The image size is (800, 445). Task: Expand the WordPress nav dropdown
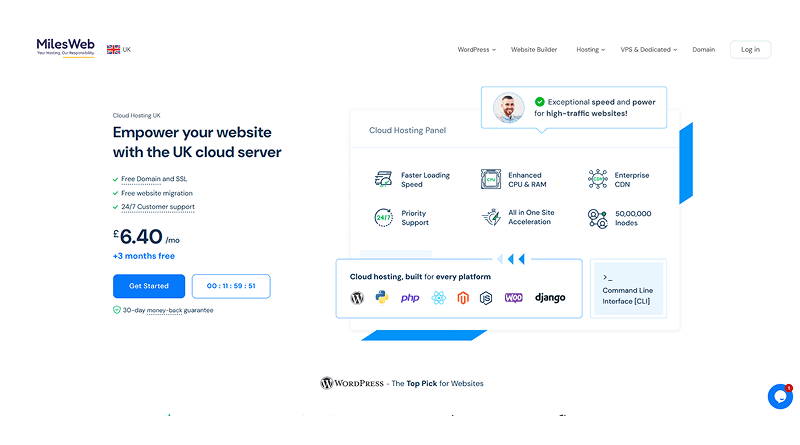click(477, 50)
